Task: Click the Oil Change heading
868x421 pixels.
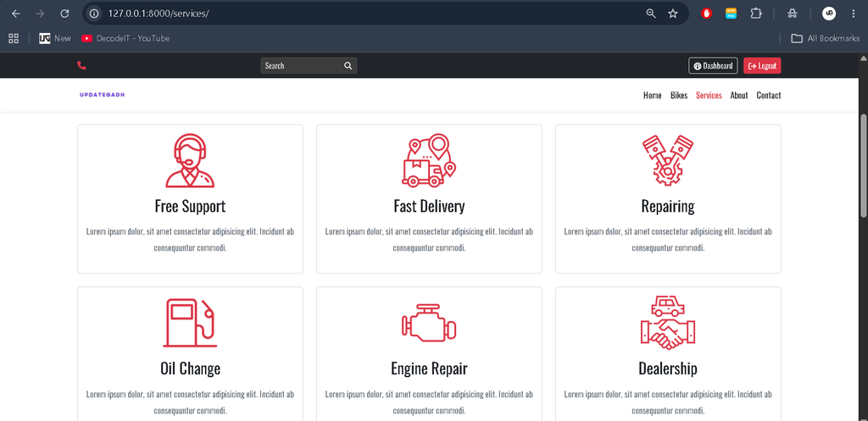Action: [190, 368]
